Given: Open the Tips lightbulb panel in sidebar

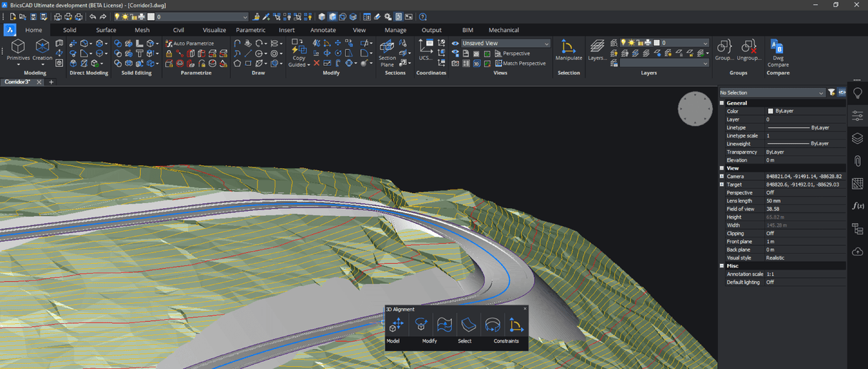Looking at the screenshot, I should (858, 93).
